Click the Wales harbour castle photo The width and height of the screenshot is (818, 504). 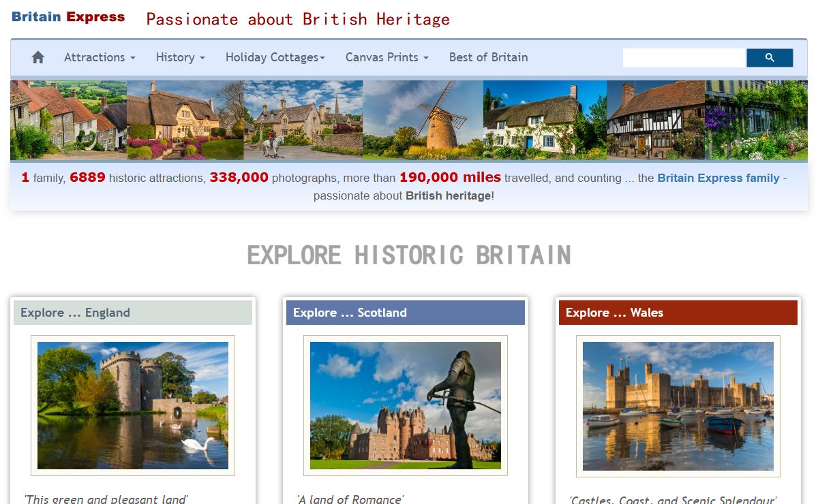click(x=678, y=406)
